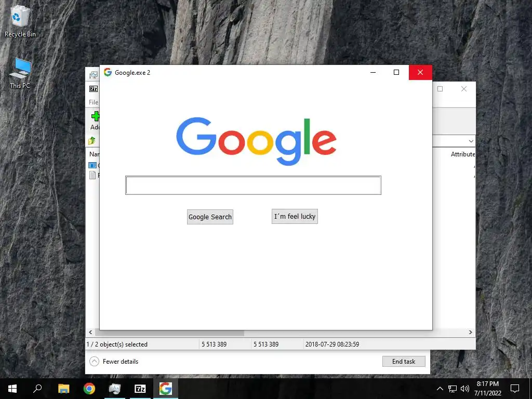
Task: Open the Windows Start menu
Action: [x=12, y=389]
